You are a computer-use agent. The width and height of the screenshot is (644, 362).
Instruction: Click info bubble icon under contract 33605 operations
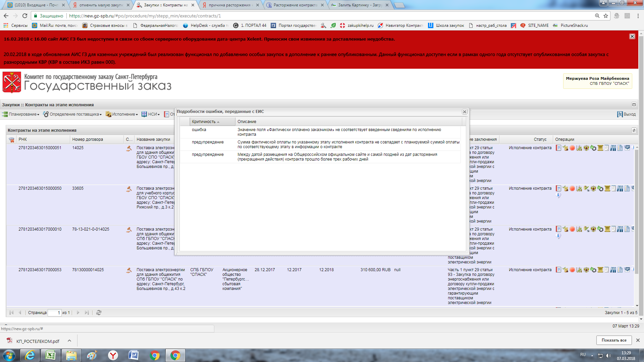(558, 195)
